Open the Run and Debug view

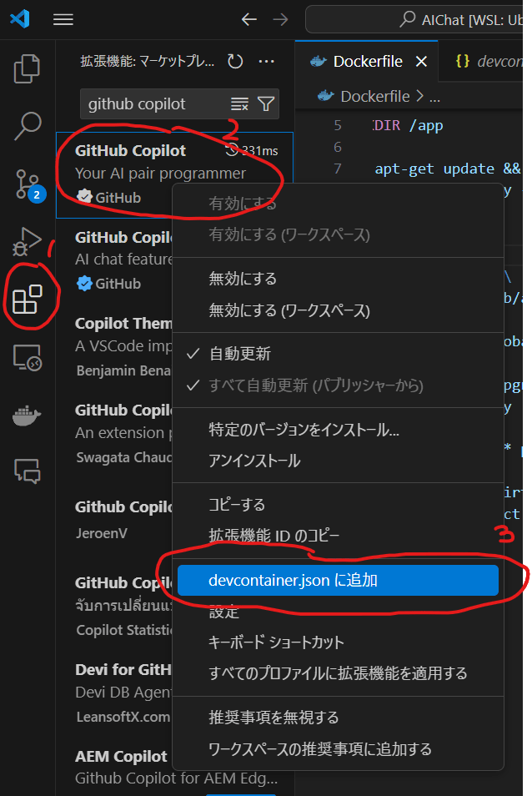pyautogui.click(x=27, y=242)
